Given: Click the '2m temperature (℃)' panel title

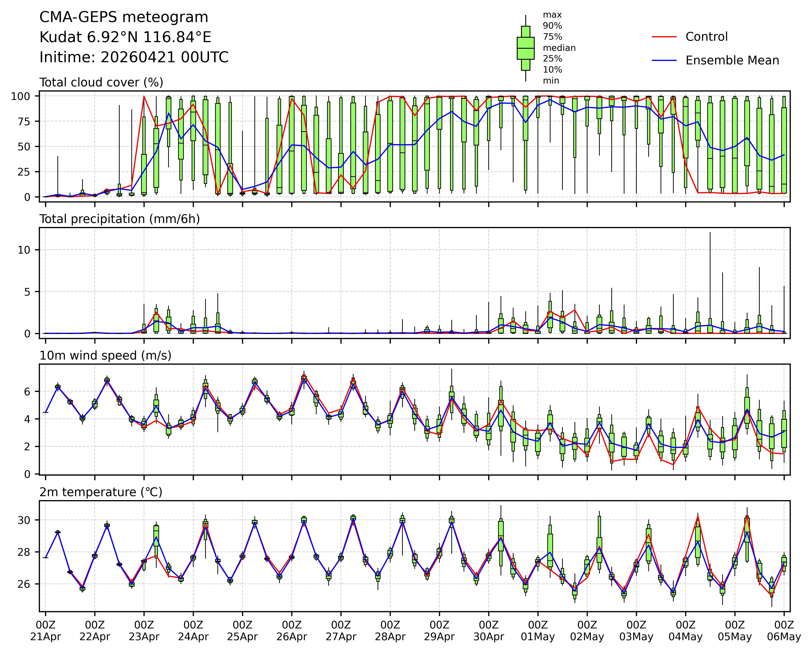Looking at the screenshot, I should pyautogui.click(x=101, y=492).
